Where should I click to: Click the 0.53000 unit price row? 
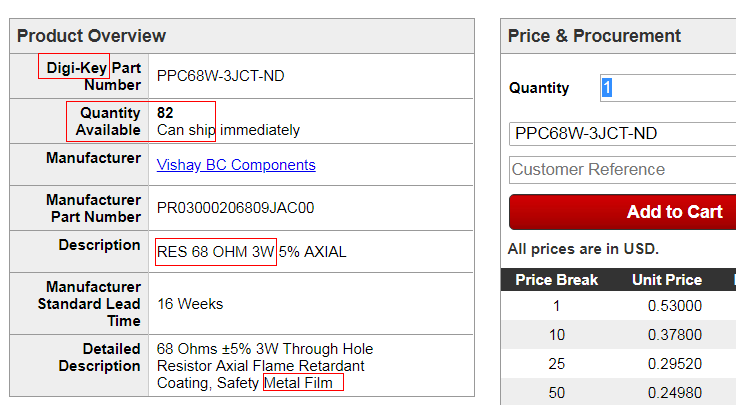[619, 306]
